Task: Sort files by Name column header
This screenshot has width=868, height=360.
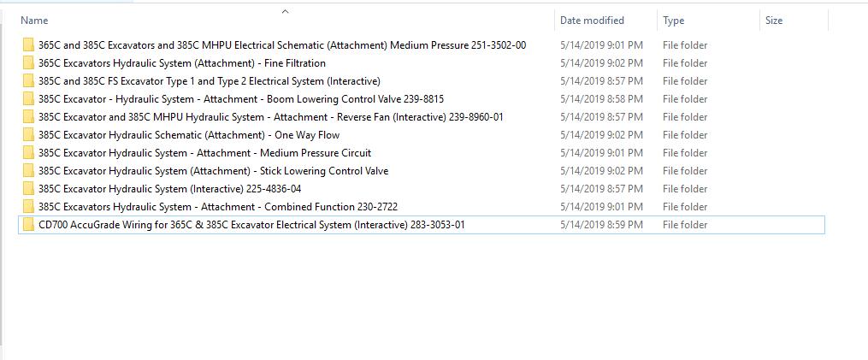Action: click(34, 21)
